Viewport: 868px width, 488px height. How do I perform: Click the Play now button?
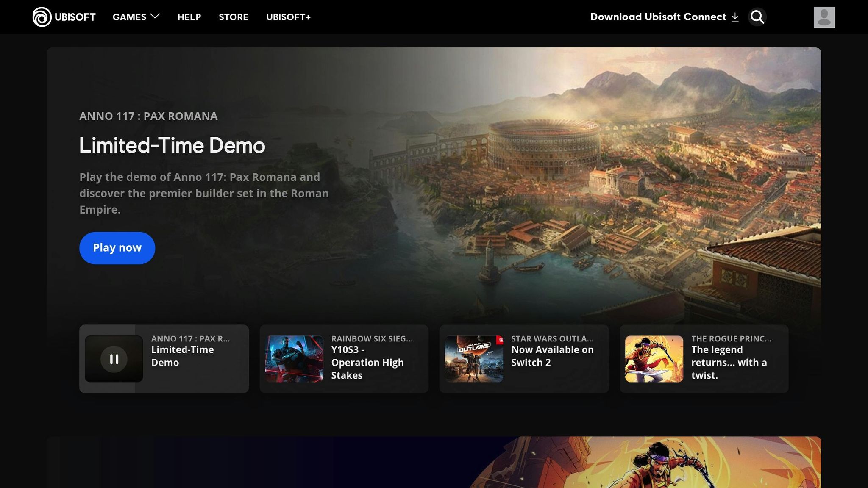117,248
